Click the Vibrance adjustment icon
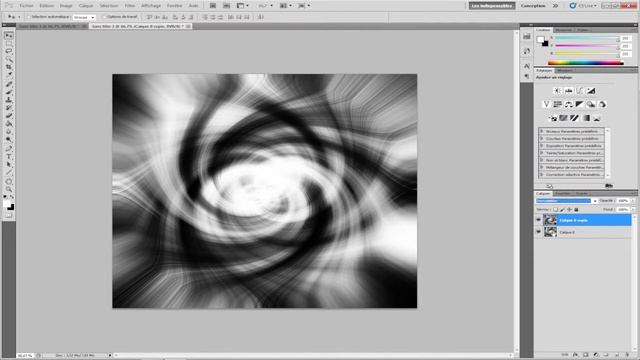 pyautogui.click(x=547, y=104)
